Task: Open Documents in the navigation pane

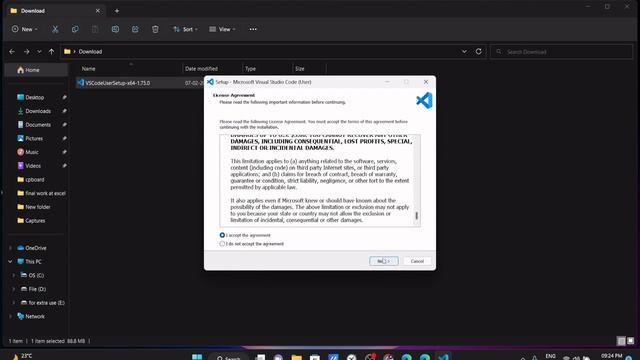Action: point(38,125)
